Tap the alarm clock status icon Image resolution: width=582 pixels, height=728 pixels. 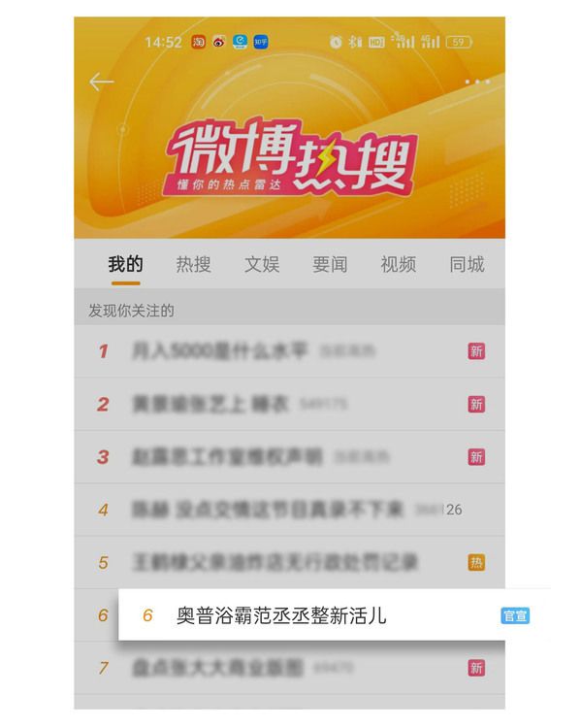click(x=336, y=43)
